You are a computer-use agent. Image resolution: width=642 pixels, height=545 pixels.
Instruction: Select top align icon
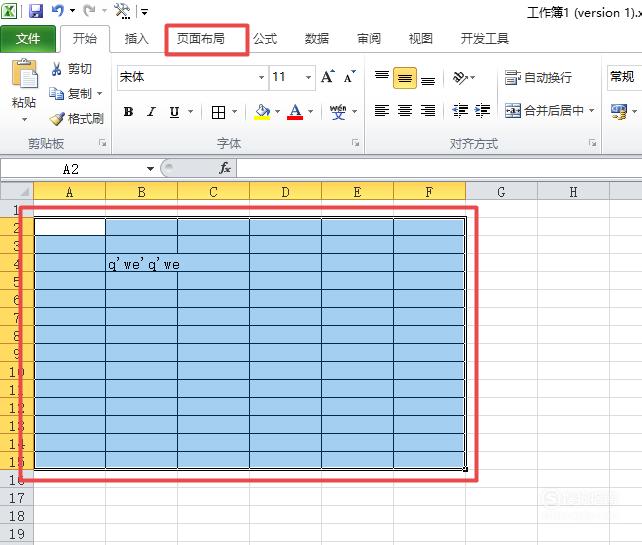coord(382,77)
